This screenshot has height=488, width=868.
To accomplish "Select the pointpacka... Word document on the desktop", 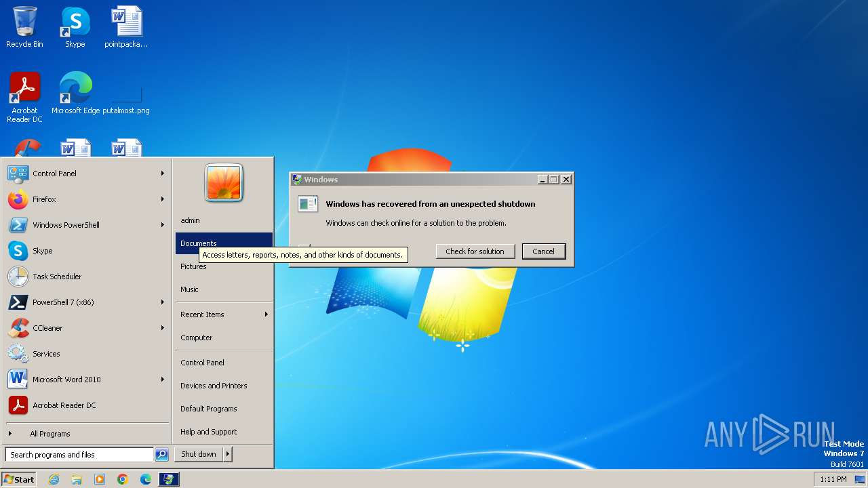I will coord(126,27).
